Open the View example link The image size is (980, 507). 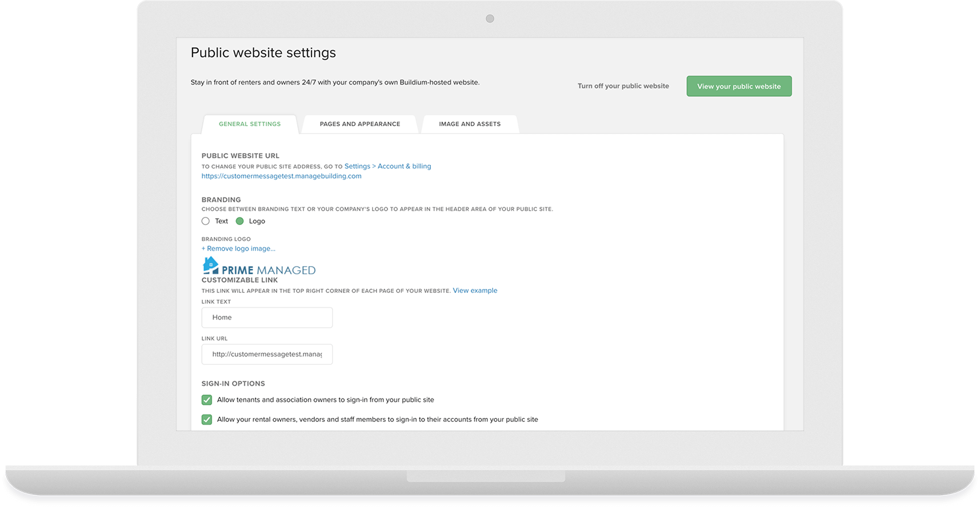(475, 291)
